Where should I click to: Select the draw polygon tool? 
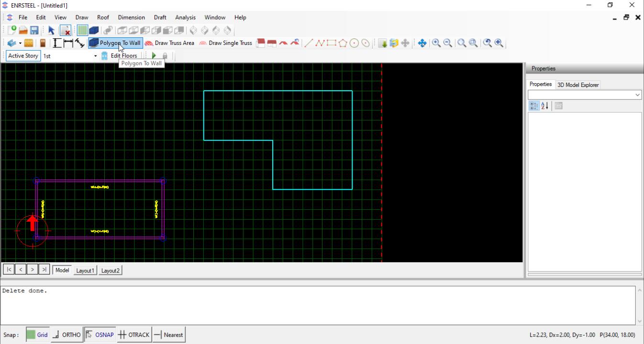point(343,43)
